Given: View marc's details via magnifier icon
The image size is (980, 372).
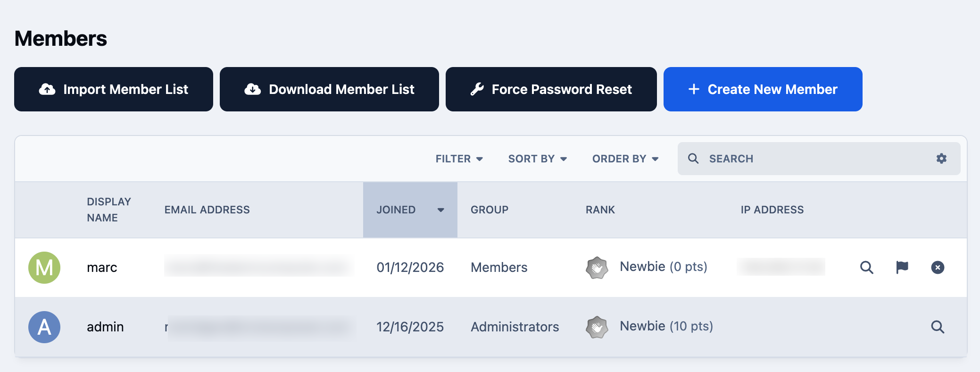Looking at the screenshot, I should coord(867,268).
